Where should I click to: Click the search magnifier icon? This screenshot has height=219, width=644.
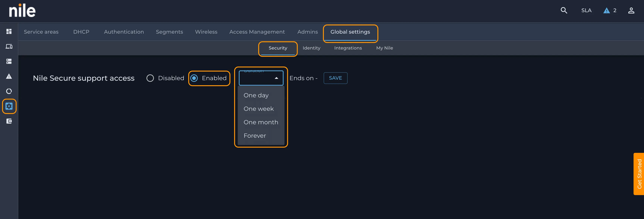point(564,10)
